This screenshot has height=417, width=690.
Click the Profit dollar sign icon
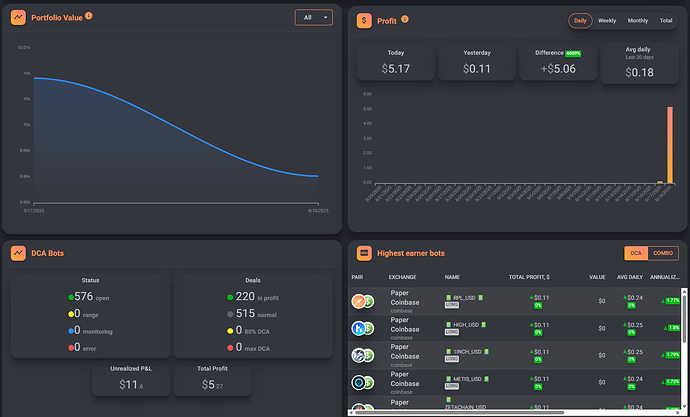pyautogui.click(x=364, y=20)
